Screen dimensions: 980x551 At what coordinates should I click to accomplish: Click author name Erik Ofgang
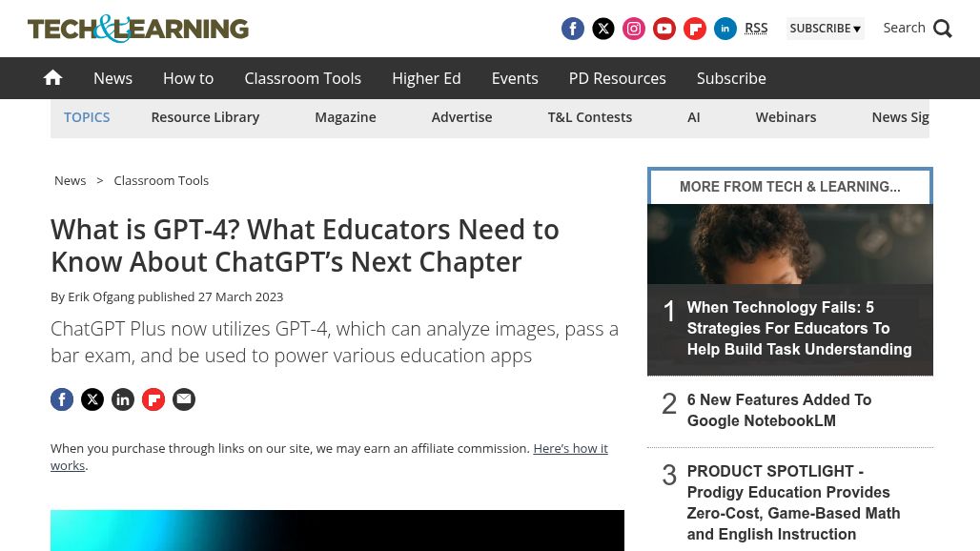coord(101,296)
